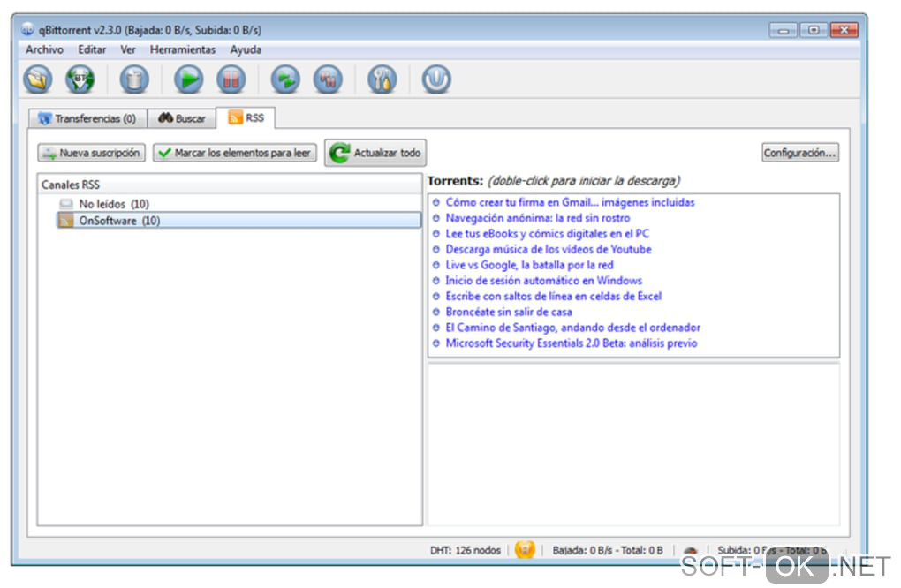Minimize the qBittorrent window
This screenshot has width=901, height=588.
(783, 30)
